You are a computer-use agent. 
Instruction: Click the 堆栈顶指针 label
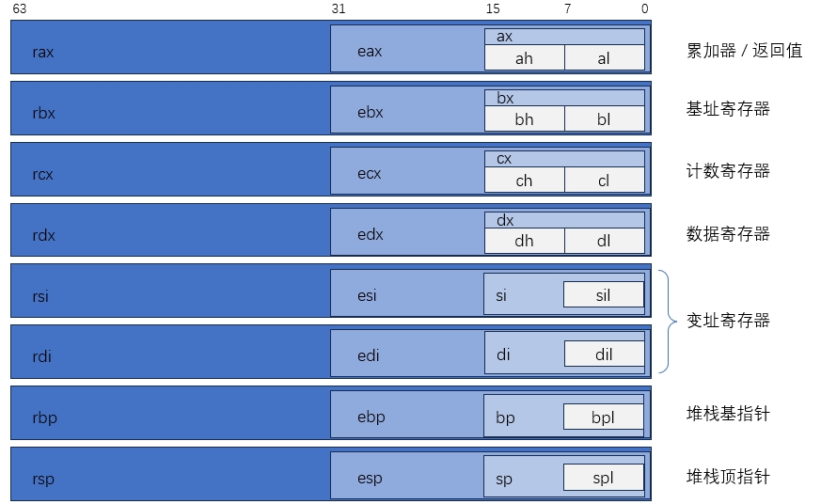pos(728,477)
